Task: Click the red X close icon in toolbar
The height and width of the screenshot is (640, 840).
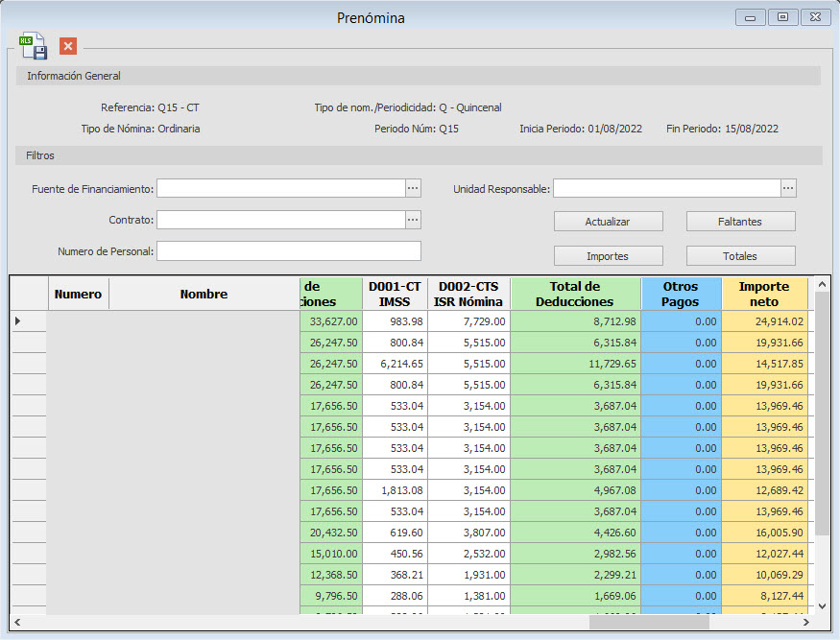Action: [68, 46]
